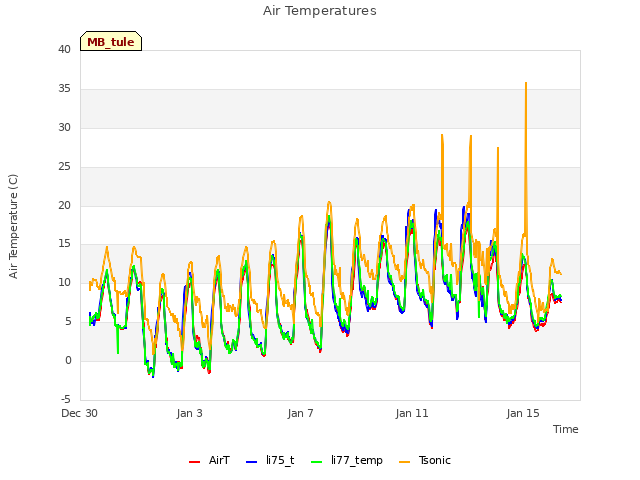Click the 15 y-axis tick label
Viewport: 640px width, 480px height.
(64, 244)
